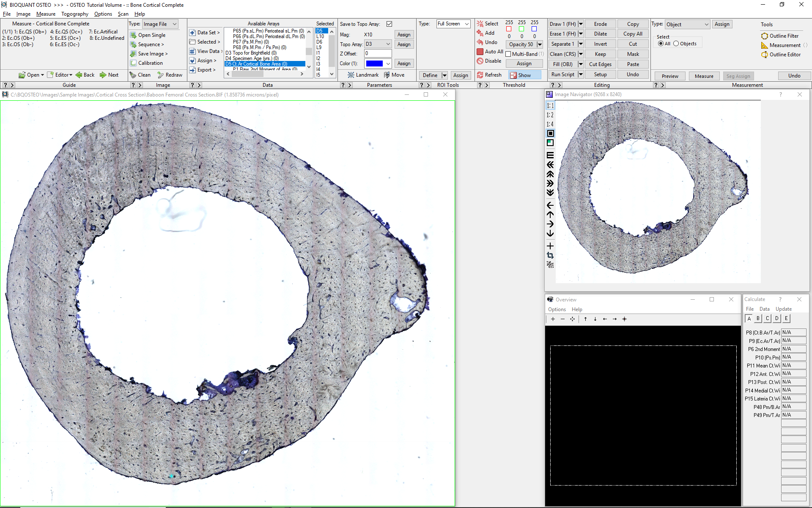Click the Preview measurement button
The height and width of the screenshot is (508, 812).
click(x=670, y=76)
